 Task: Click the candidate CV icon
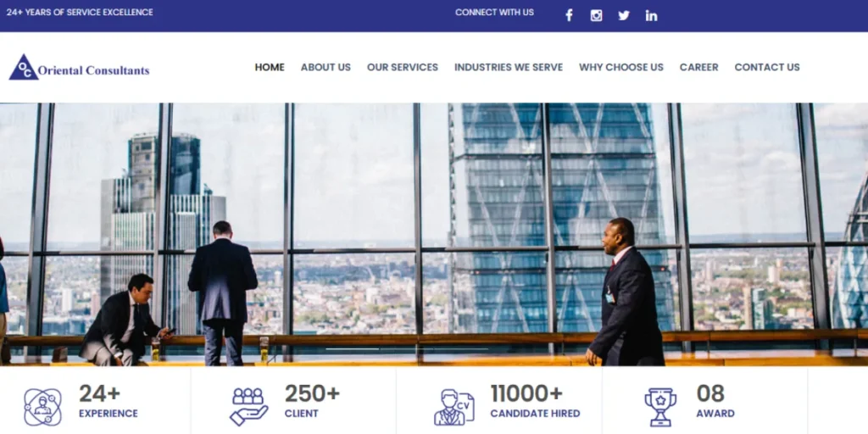(x=454, y=407)
